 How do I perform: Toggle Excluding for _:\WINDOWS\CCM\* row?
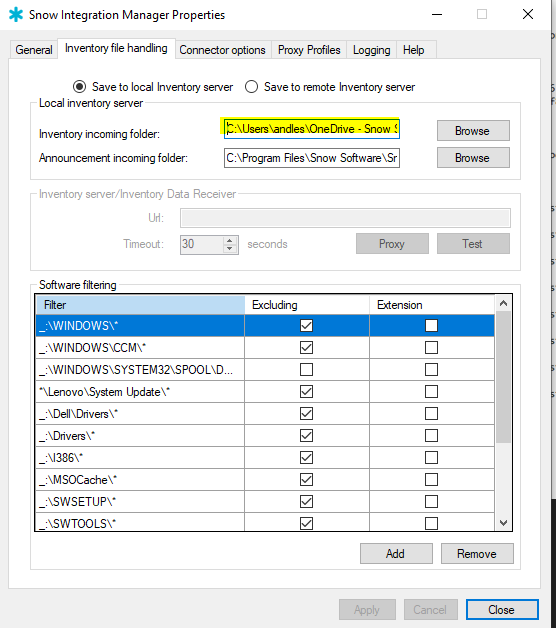tap(306, 348)
